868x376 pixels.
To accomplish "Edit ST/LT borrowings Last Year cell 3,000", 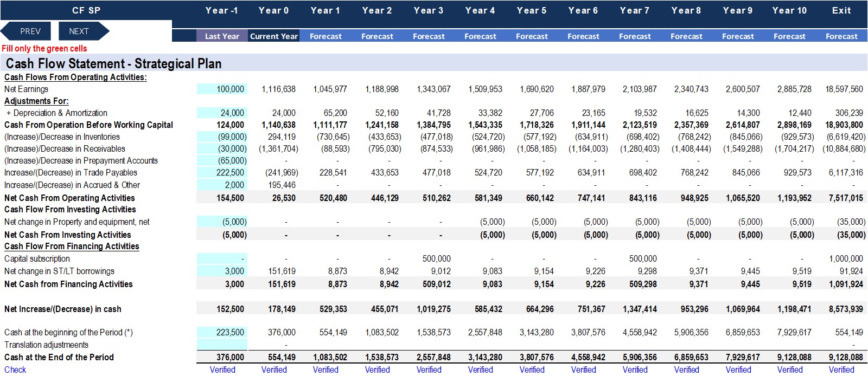I will tap(222, 271).
